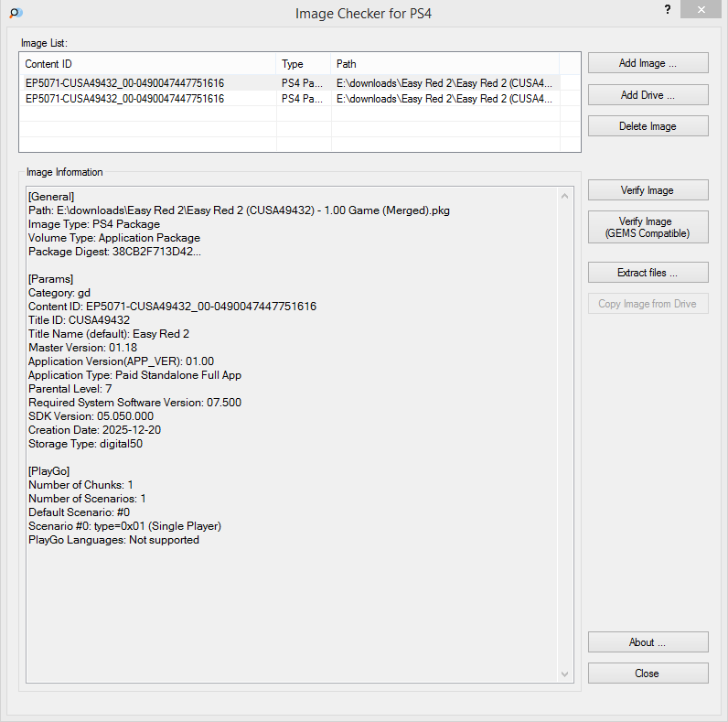Click the Copy Image from Drive button
This screenshot has height=722, width=728.
pyautogui.click(x=648, y=304)
